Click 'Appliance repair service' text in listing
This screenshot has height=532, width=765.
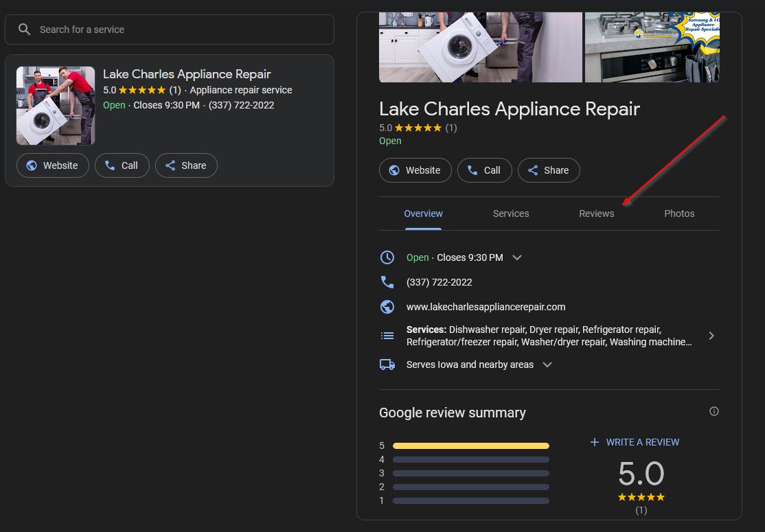(241, 90)
